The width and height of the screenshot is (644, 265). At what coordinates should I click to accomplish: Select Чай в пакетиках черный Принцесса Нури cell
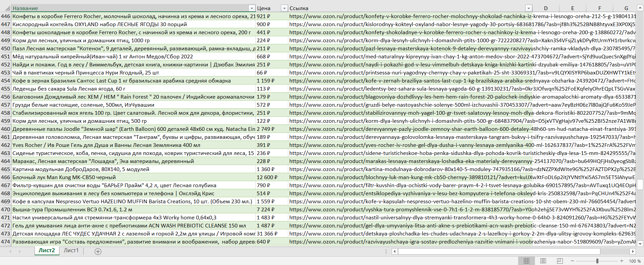coord(134,72)
